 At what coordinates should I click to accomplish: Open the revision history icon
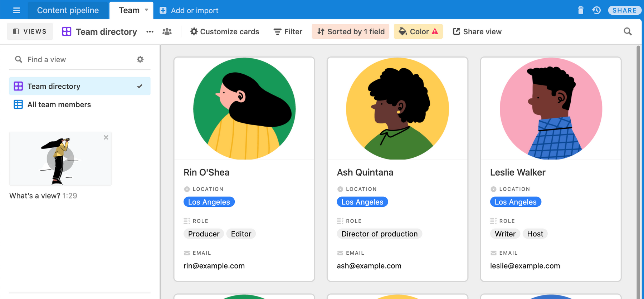click(x=596, y=10)
